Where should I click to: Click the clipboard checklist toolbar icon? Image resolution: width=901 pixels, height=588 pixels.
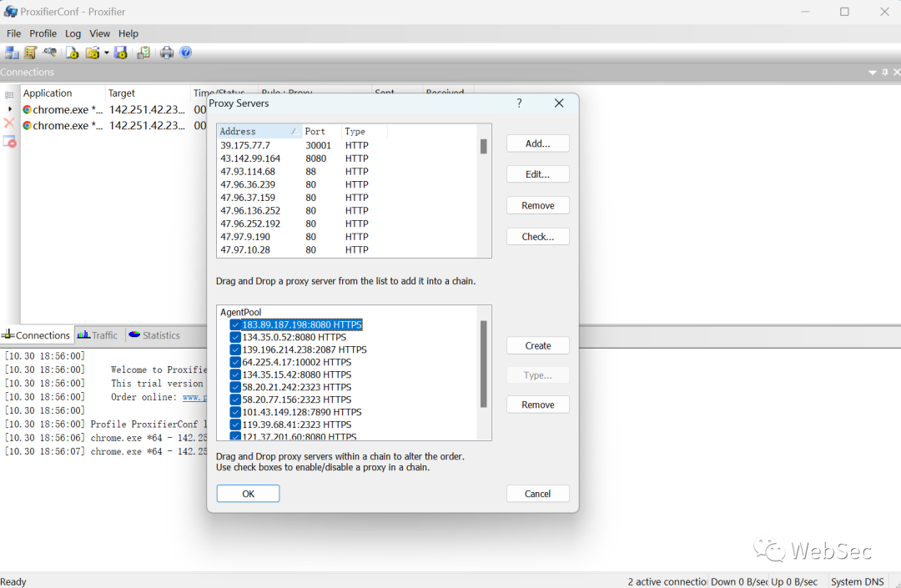point(143,53)
